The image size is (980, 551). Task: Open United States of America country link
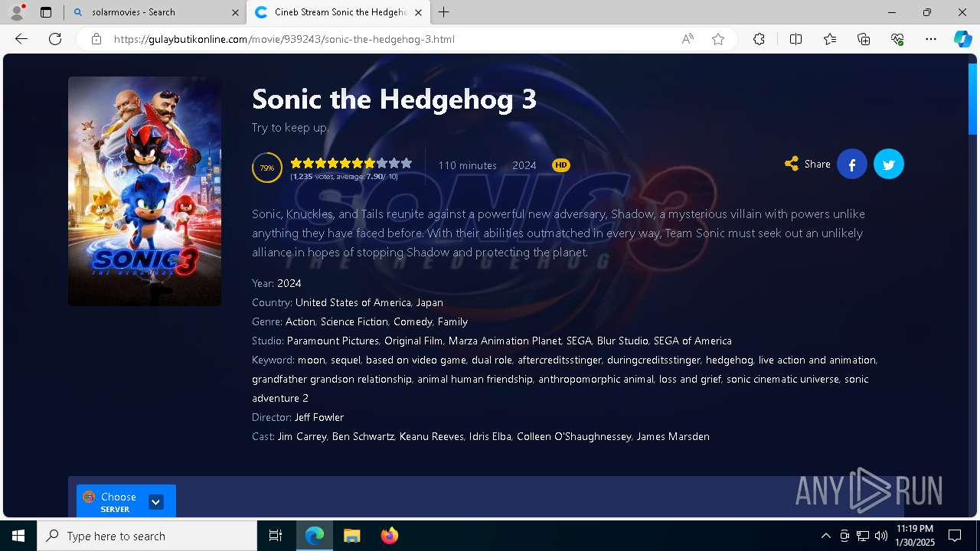pos(353,302)
